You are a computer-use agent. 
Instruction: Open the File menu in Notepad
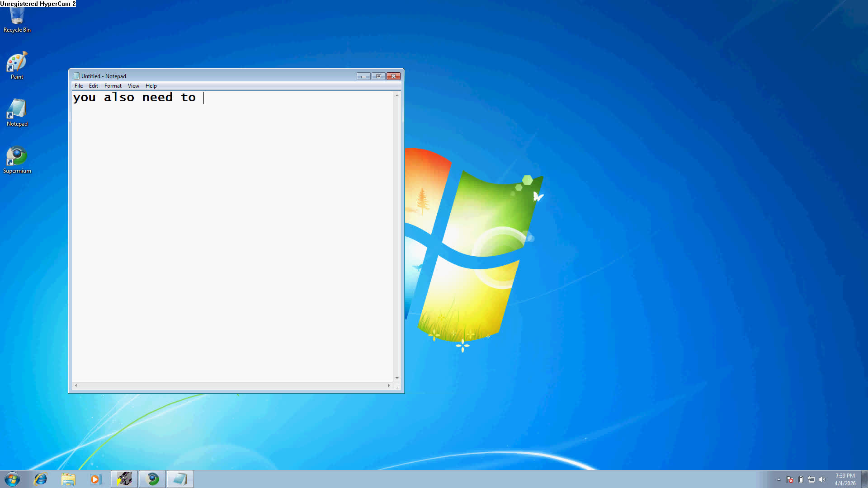(x=79, y=86)
